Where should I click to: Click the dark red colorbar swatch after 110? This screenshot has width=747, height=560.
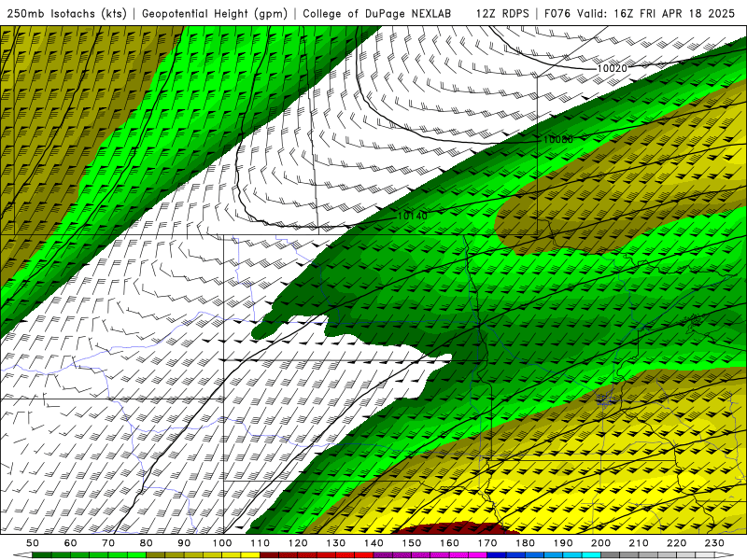[x=270, y=554]
